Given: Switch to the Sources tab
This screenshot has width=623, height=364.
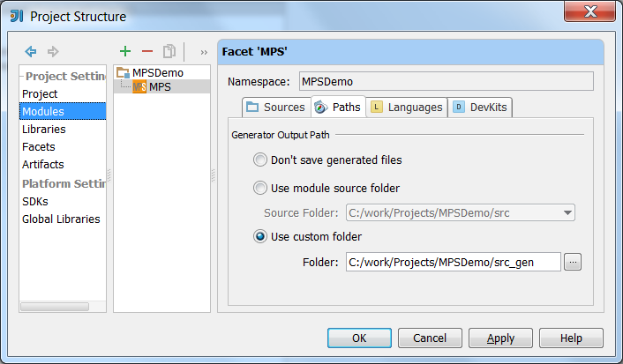Looking at the screenshot, I should 276,108.
